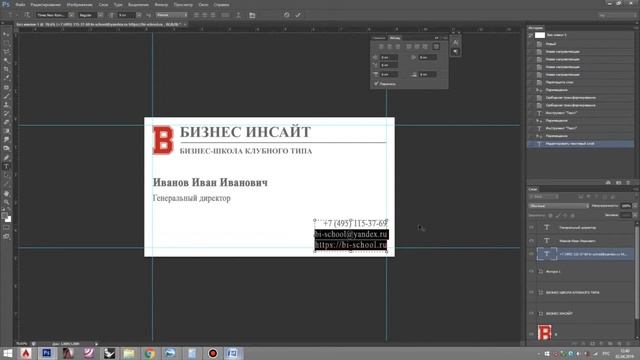Select the Brush tool
Screen dimensions: 640x360
6,96
